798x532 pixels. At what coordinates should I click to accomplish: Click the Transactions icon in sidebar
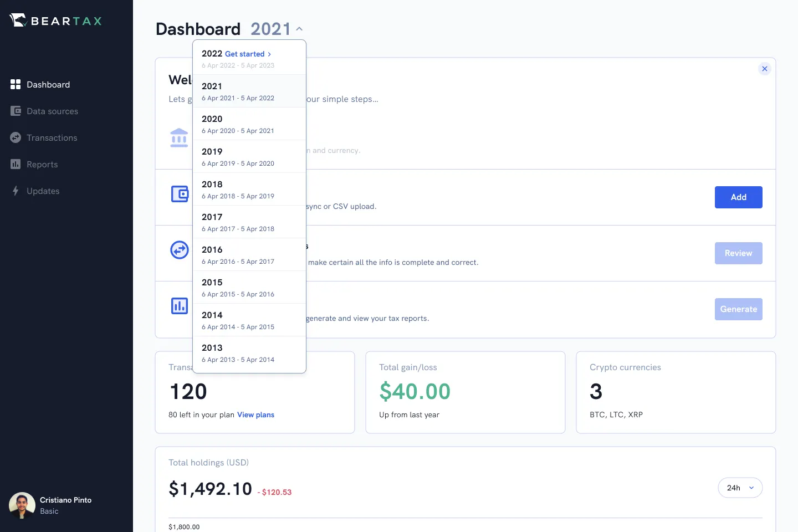point(16,137)
